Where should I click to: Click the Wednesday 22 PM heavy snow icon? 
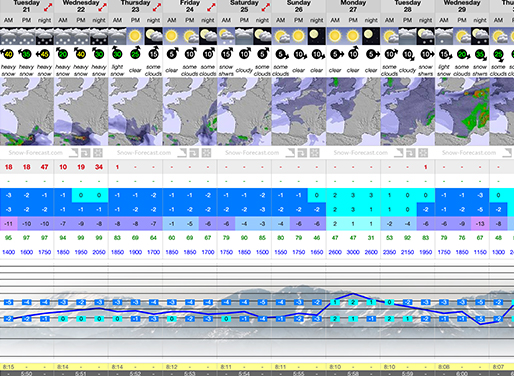click(x=81, y=36)
